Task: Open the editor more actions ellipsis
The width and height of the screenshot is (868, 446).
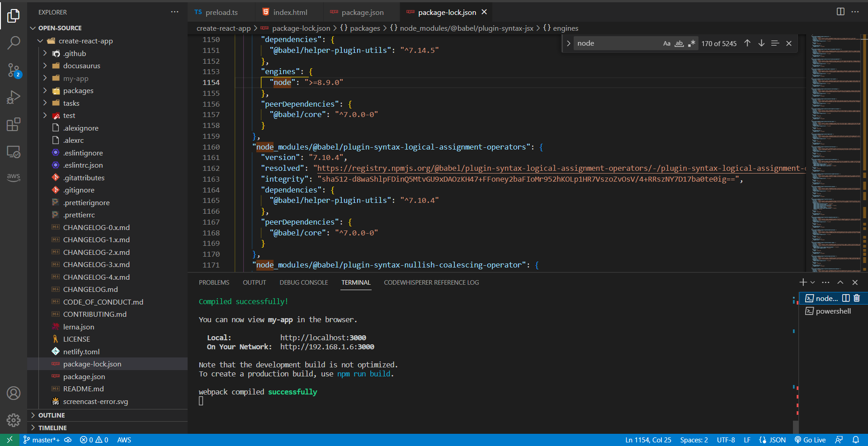Action: [855, 12]
